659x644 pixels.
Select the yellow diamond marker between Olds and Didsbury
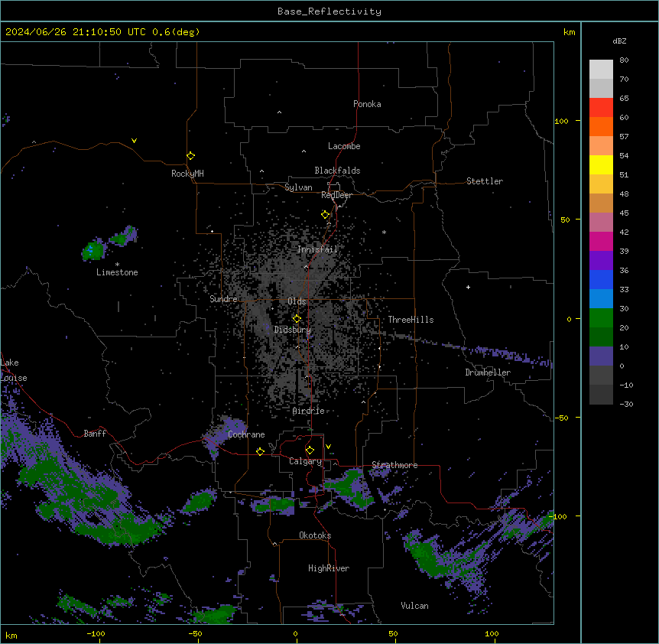click(x=297, y=319)
